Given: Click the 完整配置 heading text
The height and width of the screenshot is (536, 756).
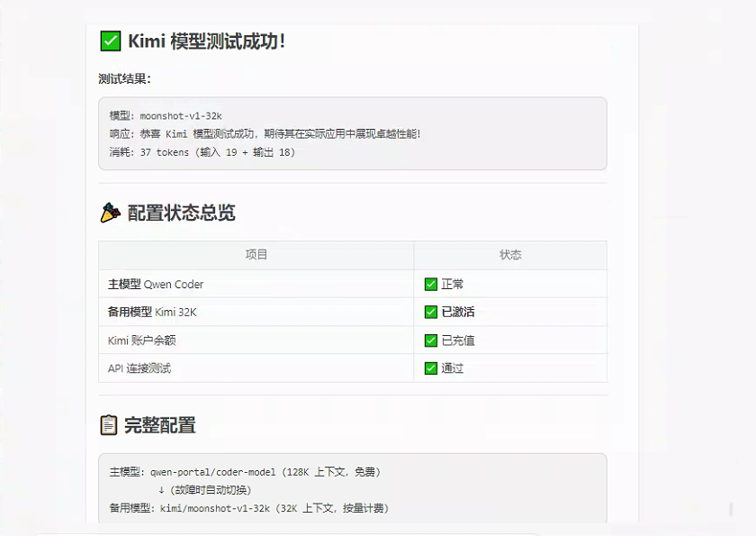Looking at the screenshot, I should (160, 425).
